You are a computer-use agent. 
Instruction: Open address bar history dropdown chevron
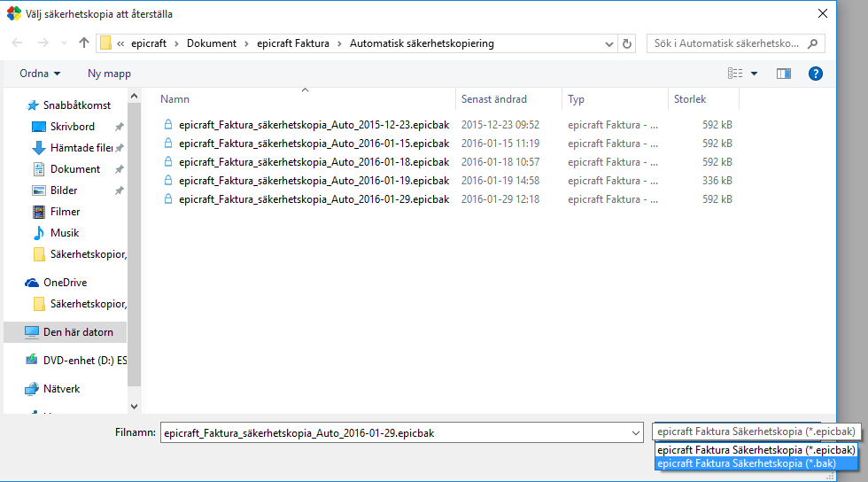click(x=609, y=43)
